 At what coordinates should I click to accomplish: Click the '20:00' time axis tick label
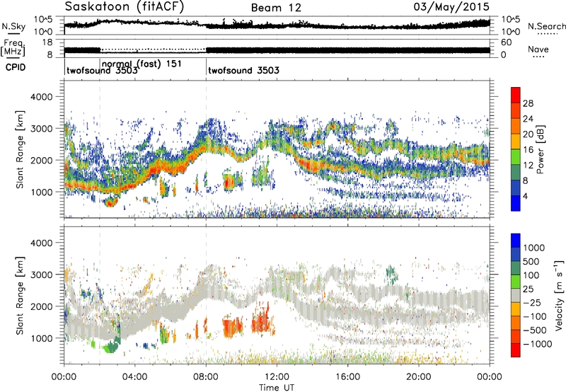click(418, 377)
